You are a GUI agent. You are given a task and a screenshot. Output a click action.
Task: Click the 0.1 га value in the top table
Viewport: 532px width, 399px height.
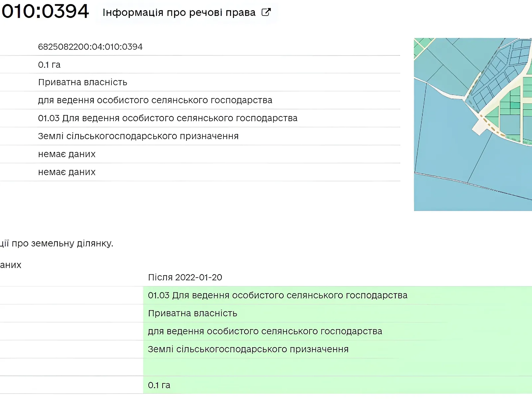click(x=49, y=65)
